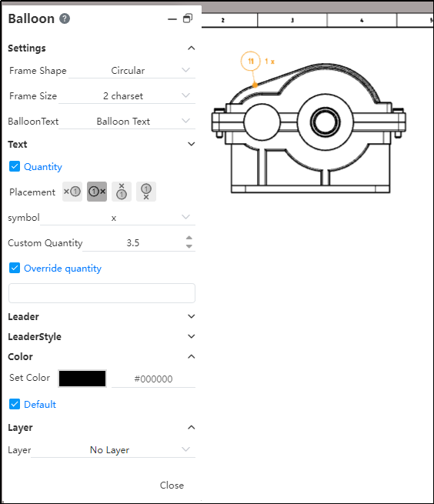Select quantity placement right of balloon

point(97,192)
